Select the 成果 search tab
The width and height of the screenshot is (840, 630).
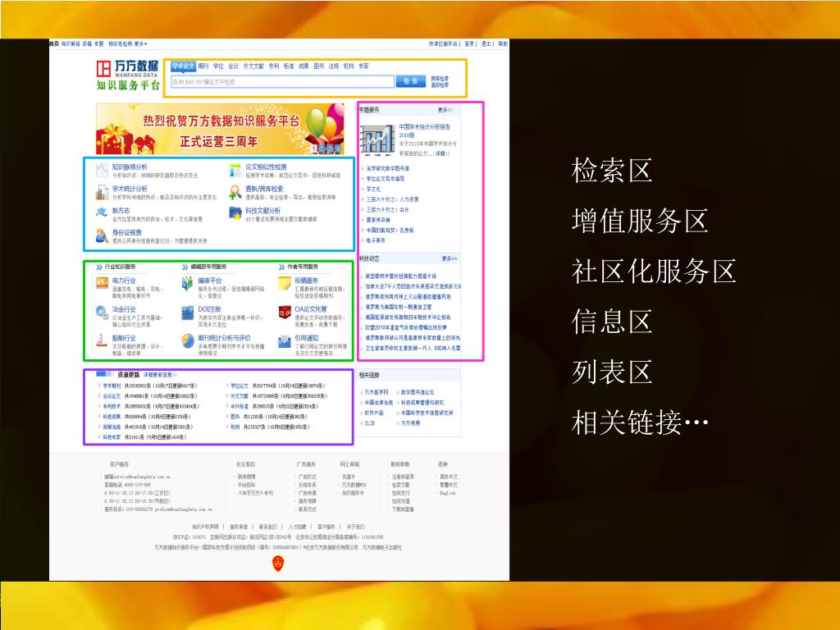(x=304, y=66)
